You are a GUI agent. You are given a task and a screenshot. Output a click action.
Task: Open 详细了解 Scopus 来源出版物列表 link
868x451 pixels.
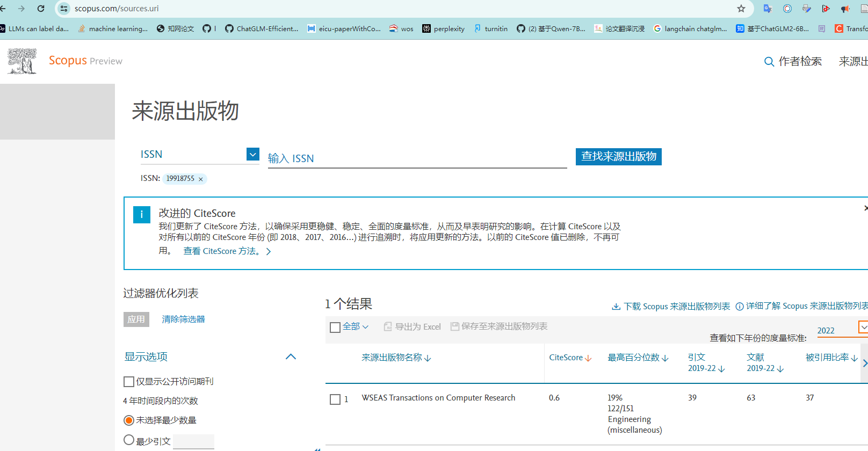pos(801,306)
